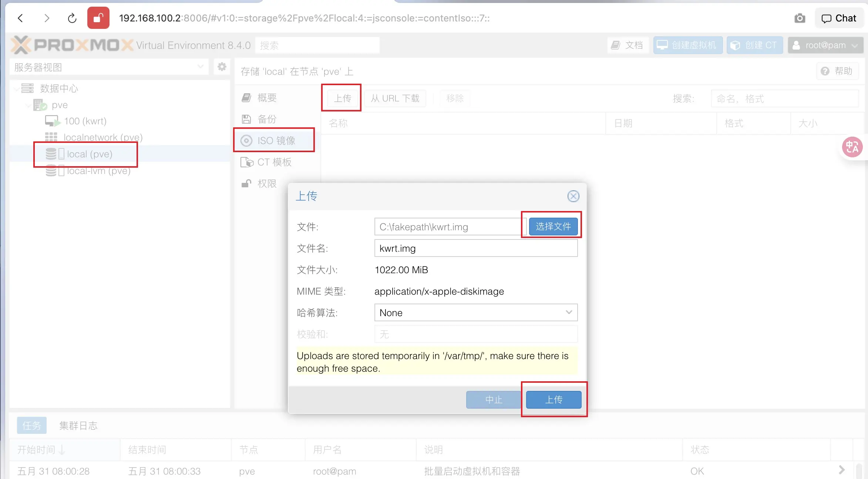868x479 pixels.
Task: Open the backup menu item
Action: [267, 119]
